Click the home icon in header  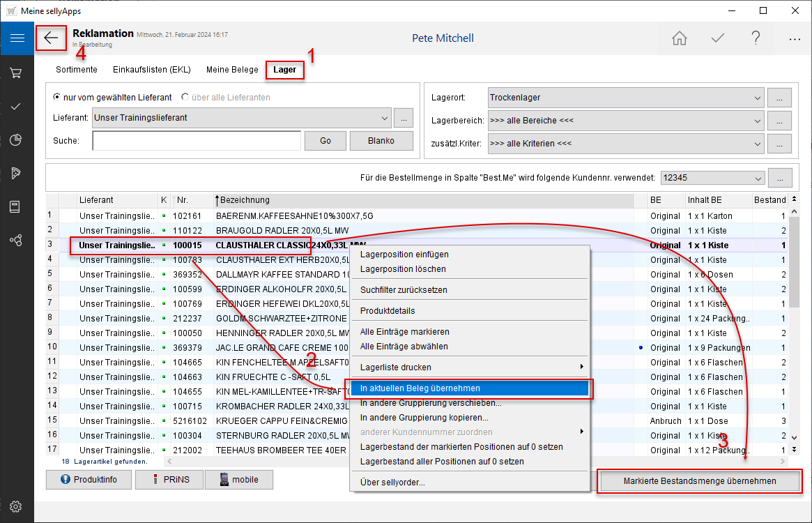coord(679,38)
